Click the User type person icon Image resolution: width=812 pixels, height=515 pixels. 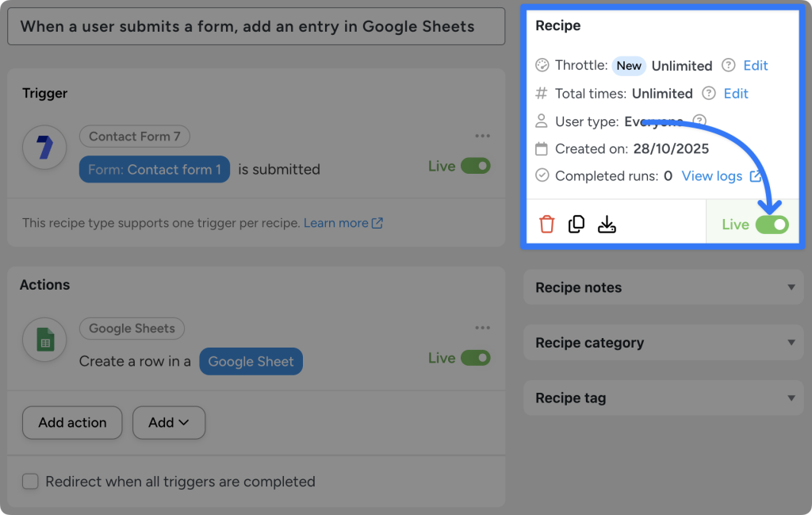[x=542, y=121]
